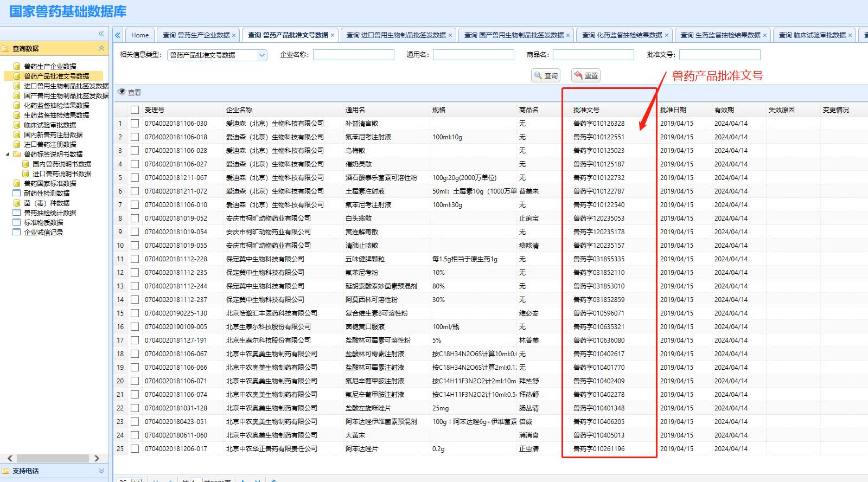Viewport: 868px width, 482px height.
Task: Click the 查询 search button
Action: pos(545,75)
